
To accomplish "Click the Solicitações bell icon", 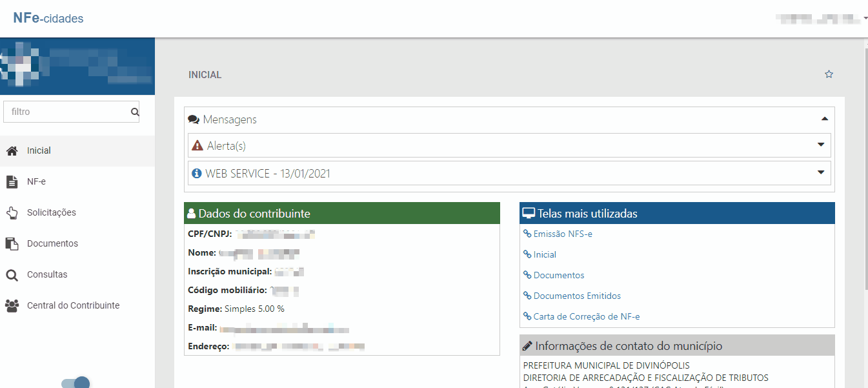I will (x=11, y=212).
